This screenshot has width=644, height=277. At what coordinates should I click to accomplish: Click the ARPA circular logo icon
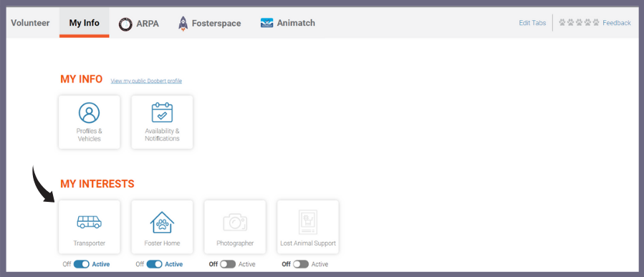click(x=125, y=24)
